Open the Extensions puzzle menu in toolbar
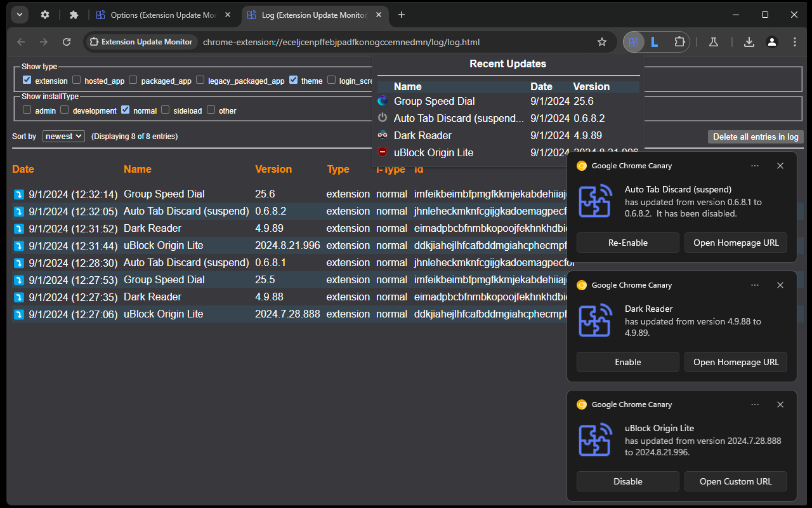 point(679,42)
